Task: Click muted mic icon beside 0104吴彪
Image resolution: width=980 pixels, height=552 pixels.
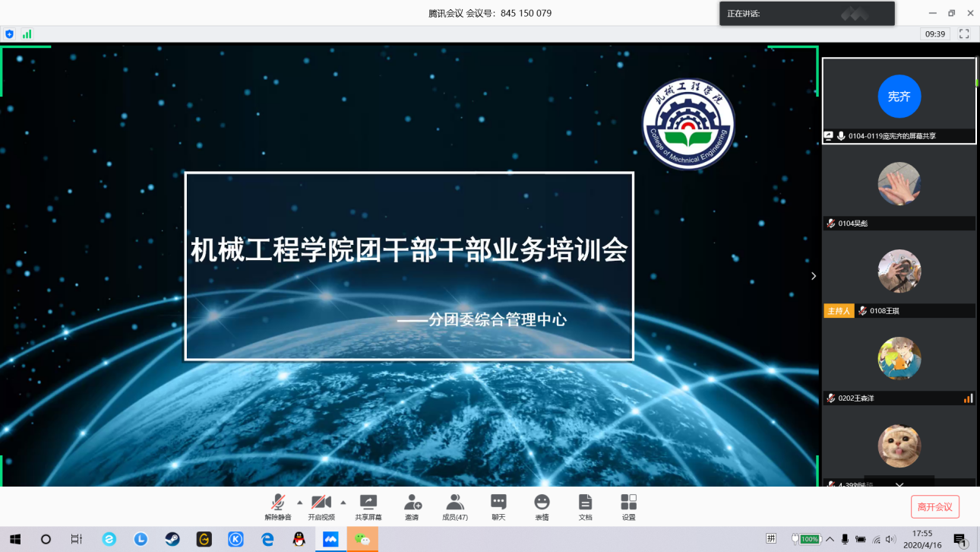Action: tap(831, 224)
